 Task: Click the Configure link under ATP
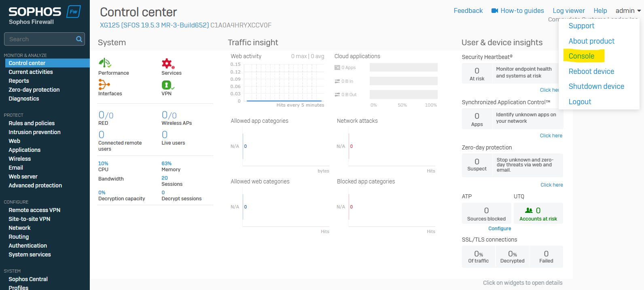500,229
